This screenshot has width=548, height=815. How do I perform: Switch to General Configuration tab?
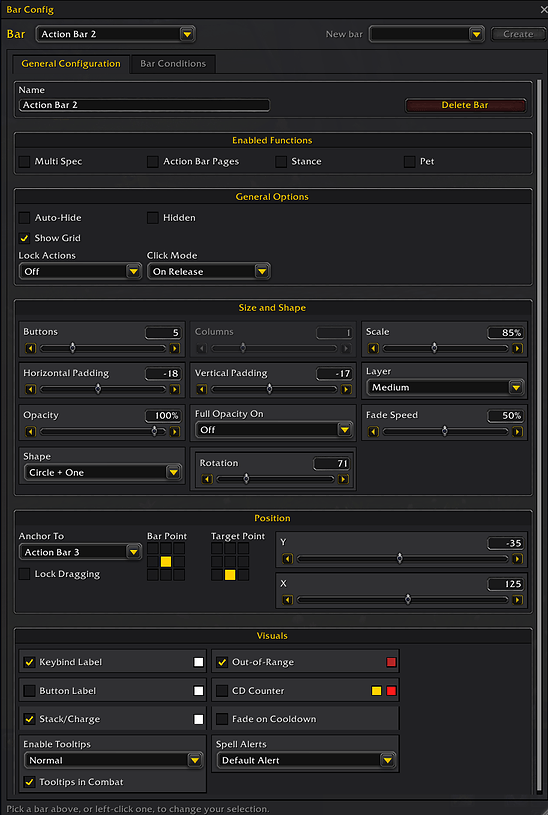pyautogui.click(x=71, y=64)
